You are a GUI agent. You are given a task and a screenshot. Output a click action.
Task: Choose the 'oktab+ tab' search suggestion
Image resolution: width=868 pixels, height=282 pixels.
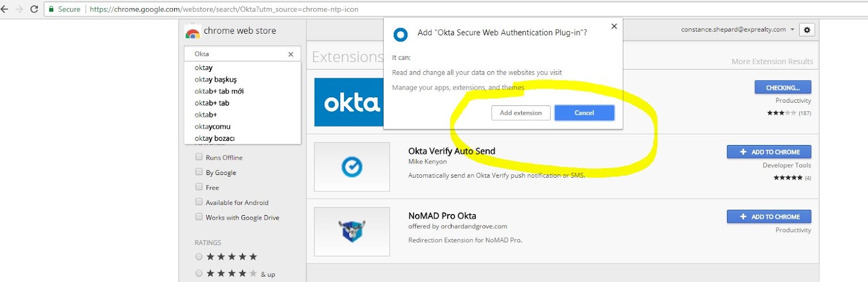point(212,103)
